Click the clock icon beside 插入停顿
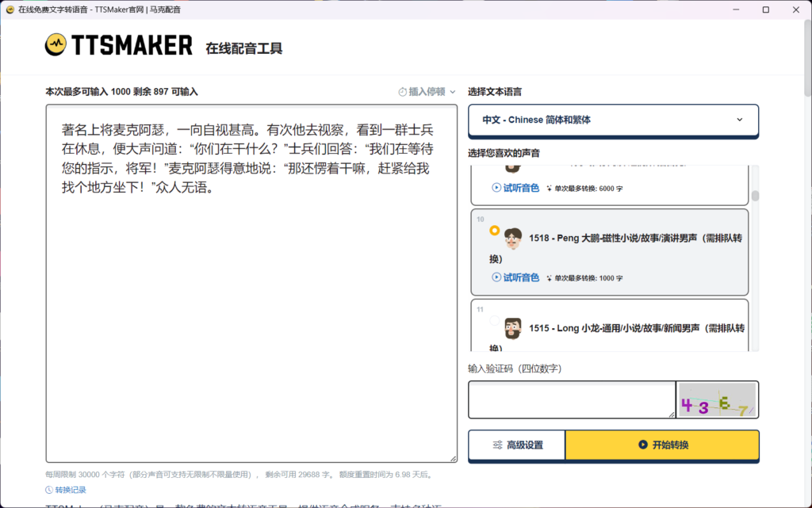Screen dimensions: 812x508 point(402,92)
